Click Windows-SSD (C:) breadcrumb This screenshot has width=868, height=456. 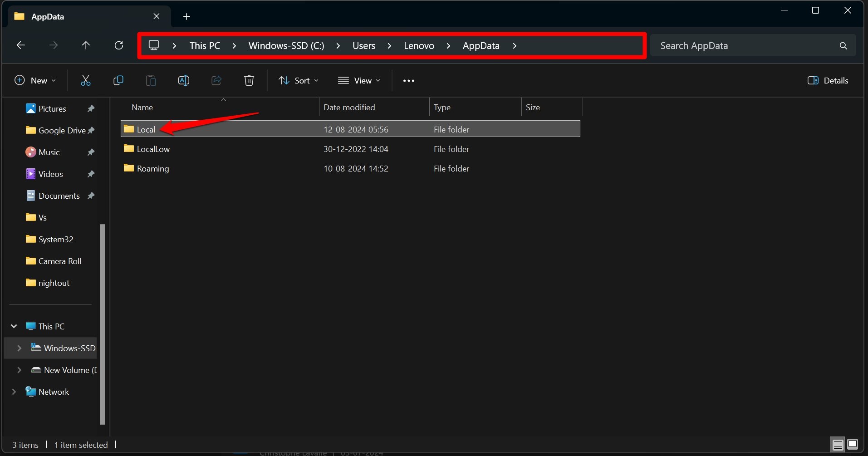coord(286,46)
